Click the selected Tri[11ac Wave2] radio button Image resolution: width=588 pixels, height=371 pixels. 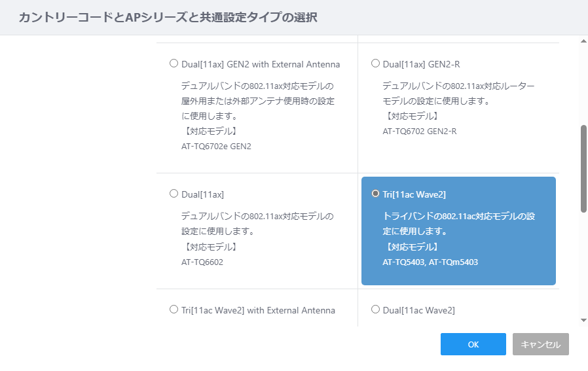pyautogui.click(x=375, y=194)
